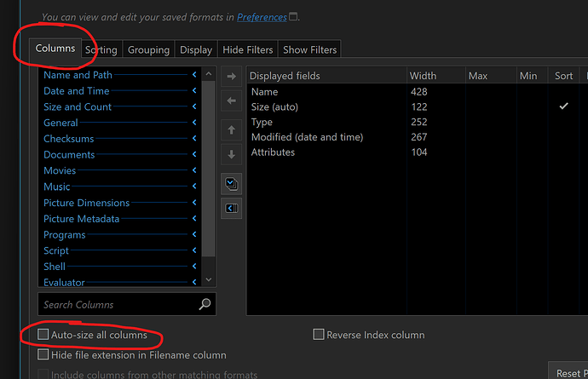
Task: Select the Columns tab
Action: [x=55, y=49]
